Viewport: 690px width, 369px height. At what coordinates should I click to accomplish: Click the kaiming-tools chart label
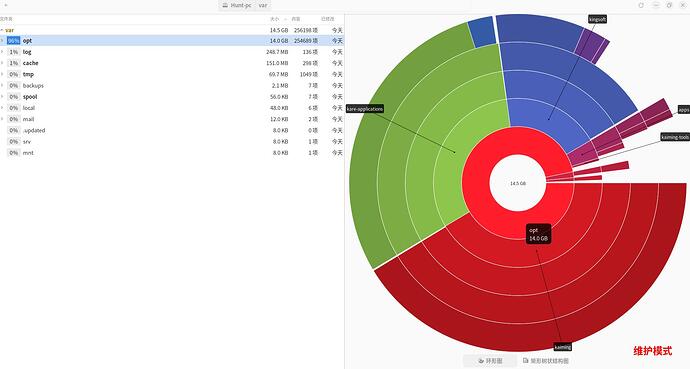coord(675,137)
